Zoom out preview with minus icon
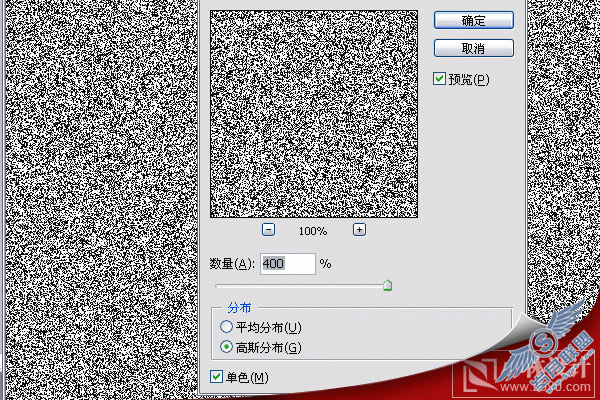 click(269, 230)
